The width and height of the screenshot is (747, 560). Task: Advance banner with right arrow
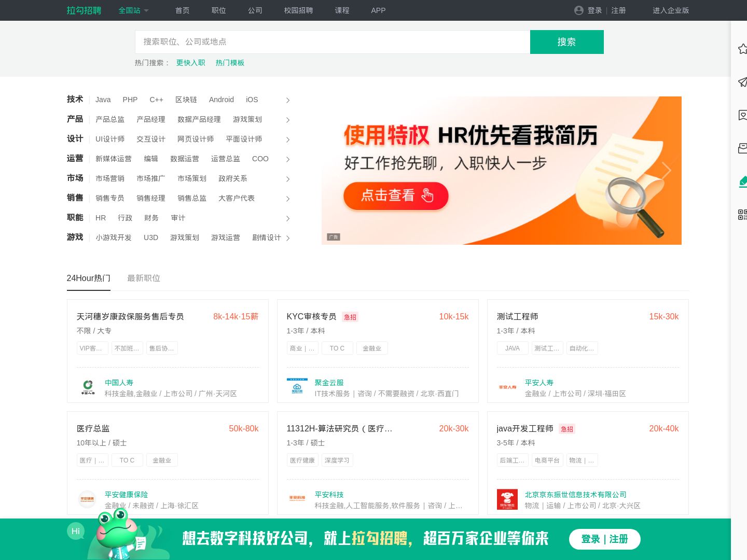point(667,171)
